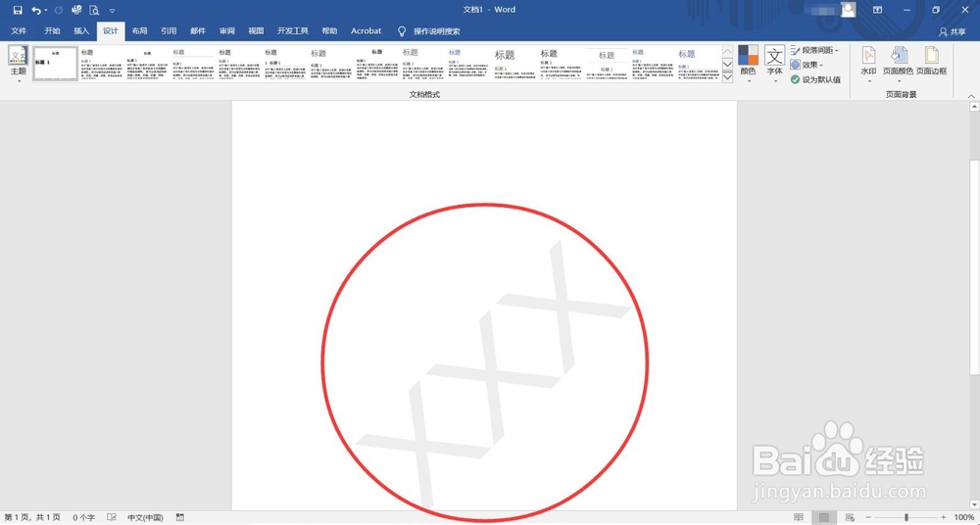Open the Acrobat tab
The height and width of the screenshot is (525, 980).
point(367,30)
